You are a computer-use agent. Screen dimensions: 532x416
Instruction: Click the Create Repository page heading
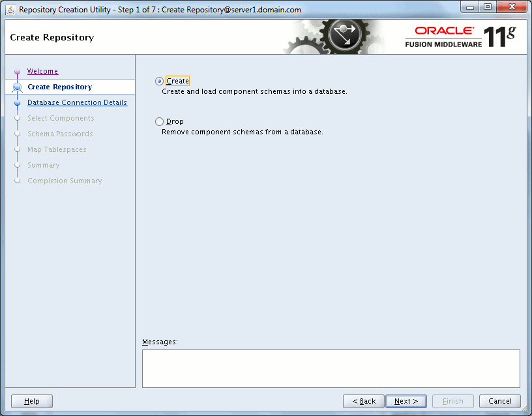(x=52, y=37)
